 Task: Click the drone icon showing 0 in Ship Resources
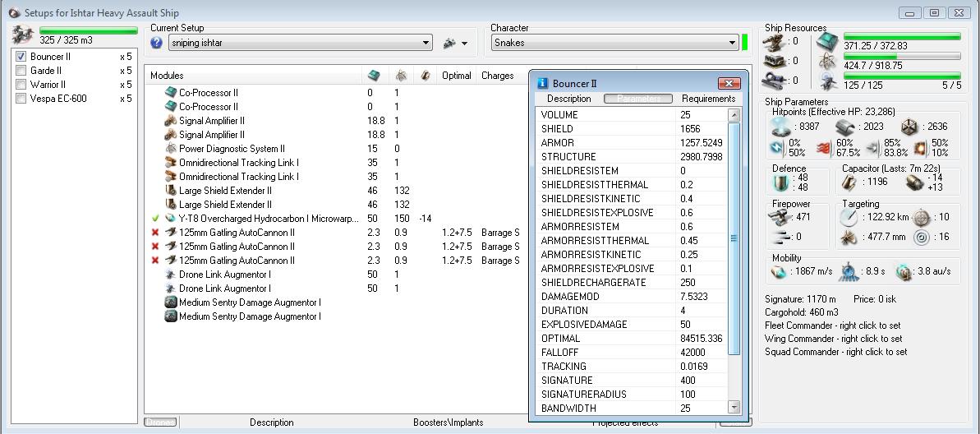(x=773, y=81)
